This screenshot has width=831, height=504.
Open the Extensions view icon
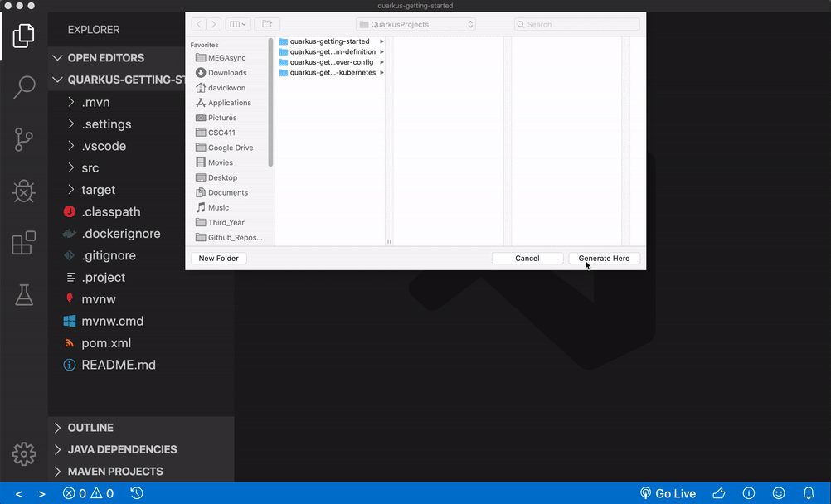click(24, 243)
